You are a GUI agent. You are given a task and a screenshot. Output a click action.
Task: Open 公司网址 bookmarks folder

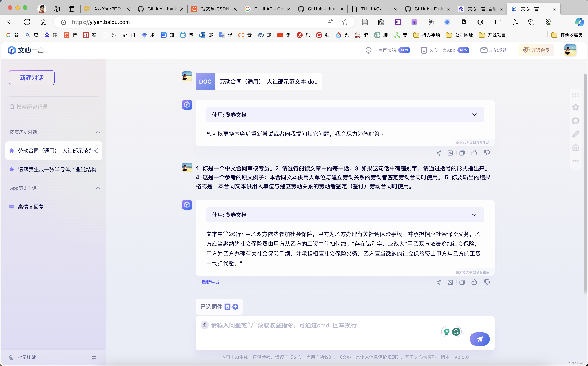(459, 35)
